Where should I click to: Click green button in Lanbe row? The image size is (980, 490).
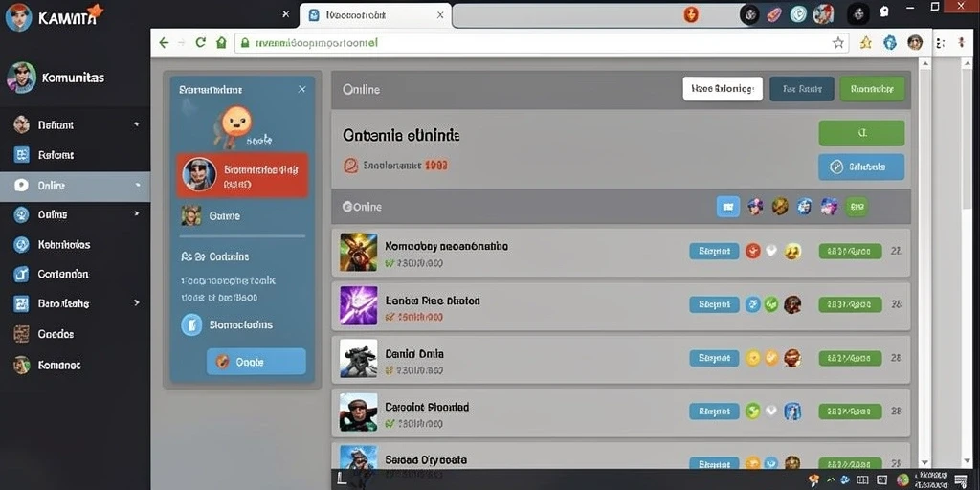(850, 304)
